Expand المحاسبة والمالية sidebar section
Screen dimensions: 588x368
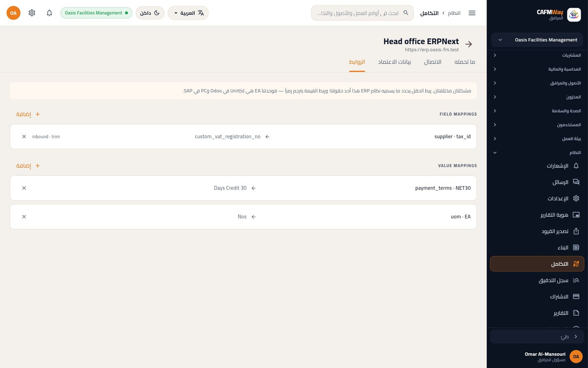(x=537, y=69)
